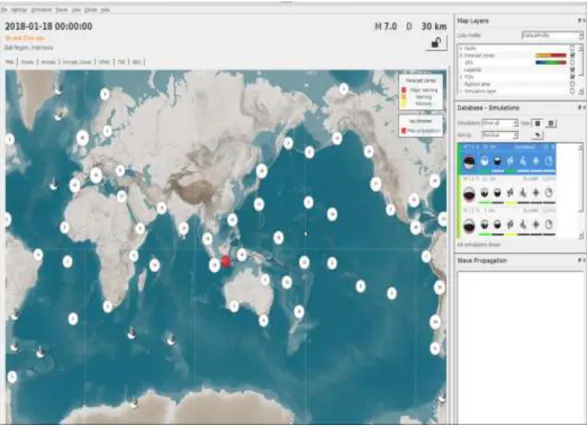This screenshot has width=587, height=428.
Task: Open the Simulation menu in the menu bar
Action: point(41,10)
